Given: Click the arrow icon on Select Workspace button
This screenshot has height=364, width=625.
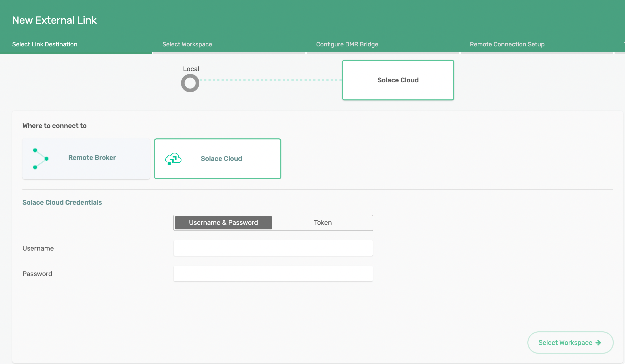Looking at the screenshot, I should (x=598, y=342).
